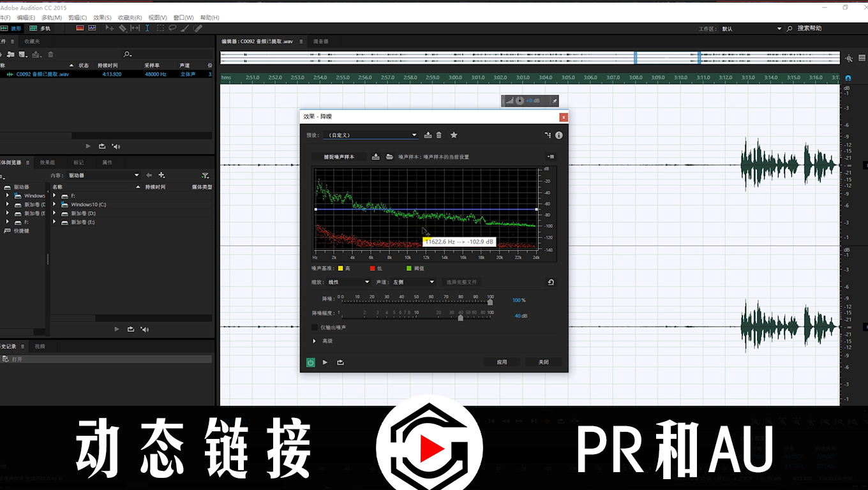Click the load noise print folder icon
The image size is (868, 490).
click(389, 157)
